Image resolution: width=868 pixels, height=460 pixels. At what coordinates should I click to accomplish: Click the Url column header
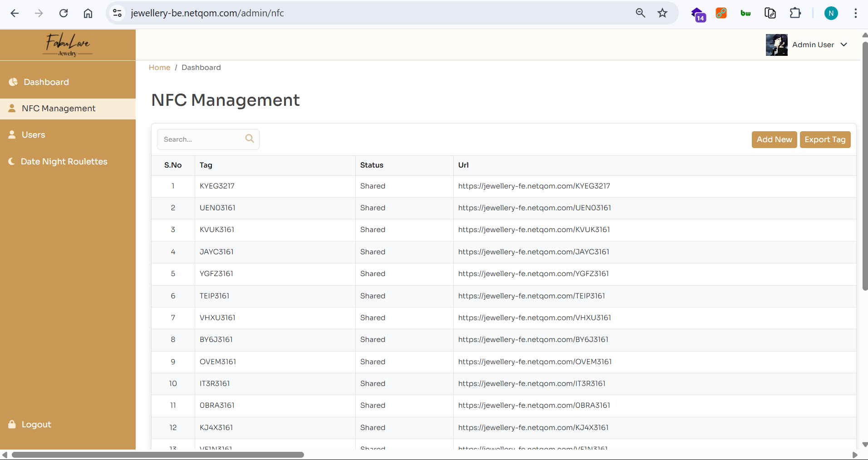[x=463, y=165]
